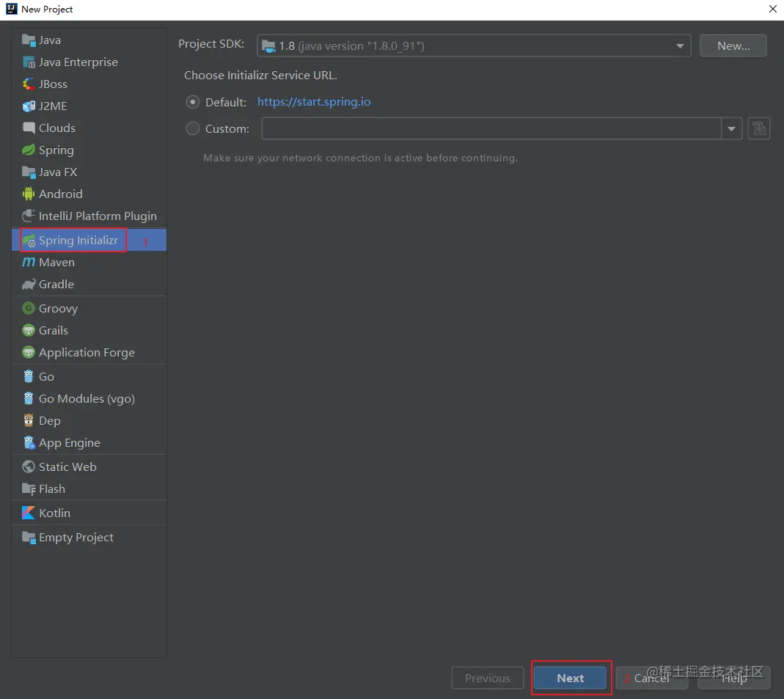Select the Maven m icon
Viewport: 784px width, 699px height.
pos(29,262)
